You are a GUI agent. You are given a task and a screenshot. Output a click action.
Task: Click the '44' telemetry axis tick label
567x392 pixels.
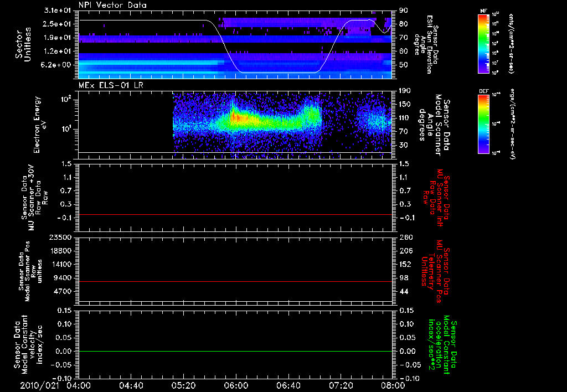point(404,291)
